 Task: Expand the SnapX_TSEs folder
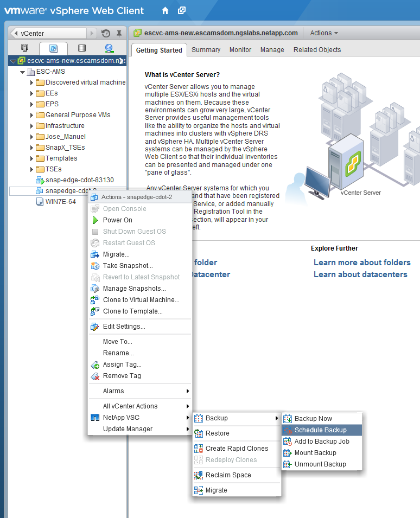[x=31, y=148]
